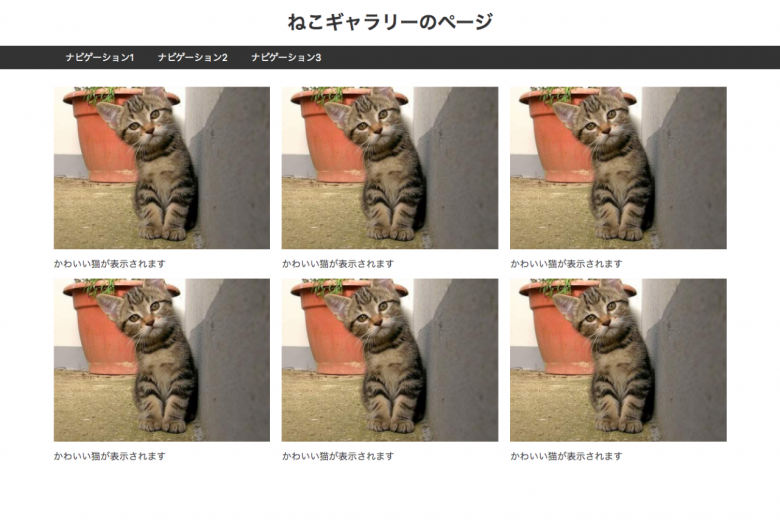This screenshot has width=780, height=520.
Task: Open the top-right kitten thumbnail
Action: (618, 168)
